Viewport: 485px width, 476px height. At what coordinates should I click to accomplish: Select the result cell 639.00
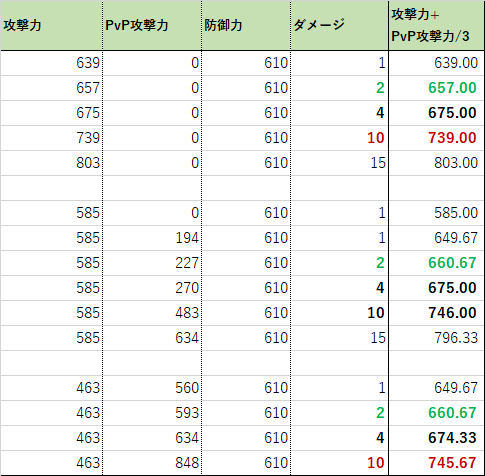(x=437, y=63)
